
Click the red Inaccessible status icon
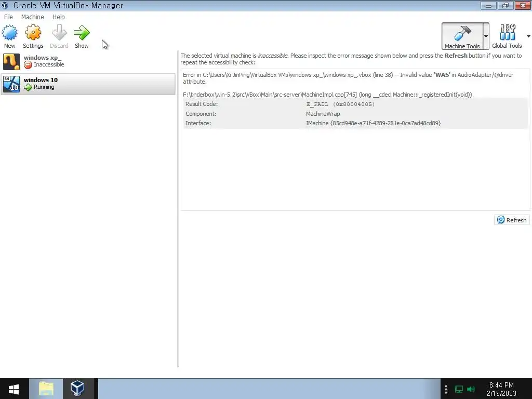[28, 65]
